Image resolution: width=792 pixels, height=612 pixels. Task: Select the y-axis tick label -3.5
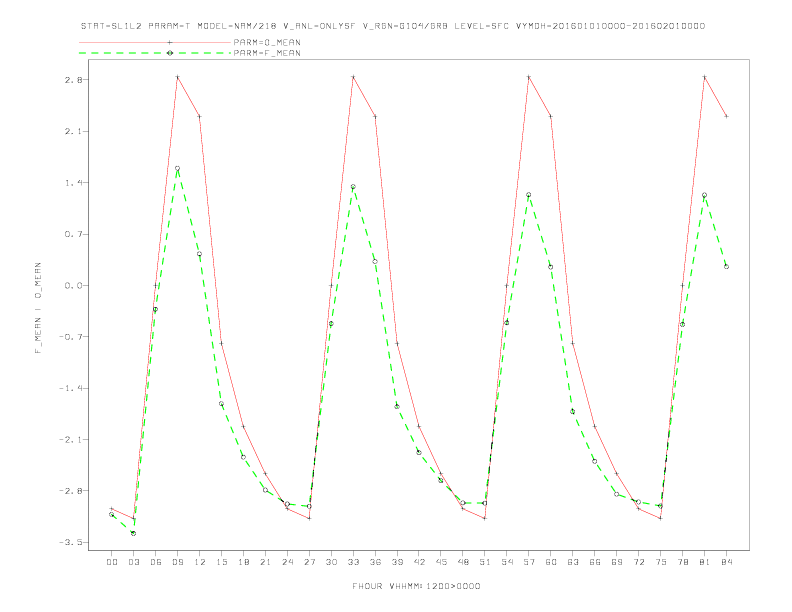click(x=70, y=542)
